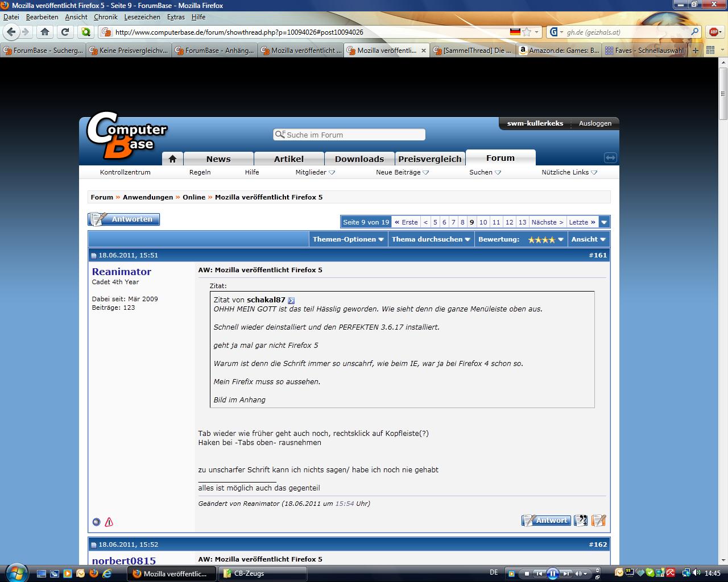Open the Downloads section tab
Screen dimensions: 728x582
(359, 159)
